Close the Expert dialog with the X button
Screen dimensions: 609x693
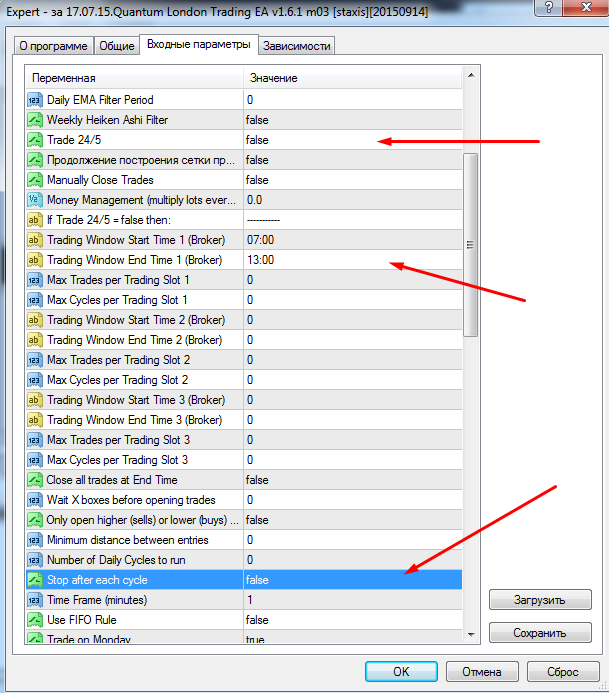586,8
